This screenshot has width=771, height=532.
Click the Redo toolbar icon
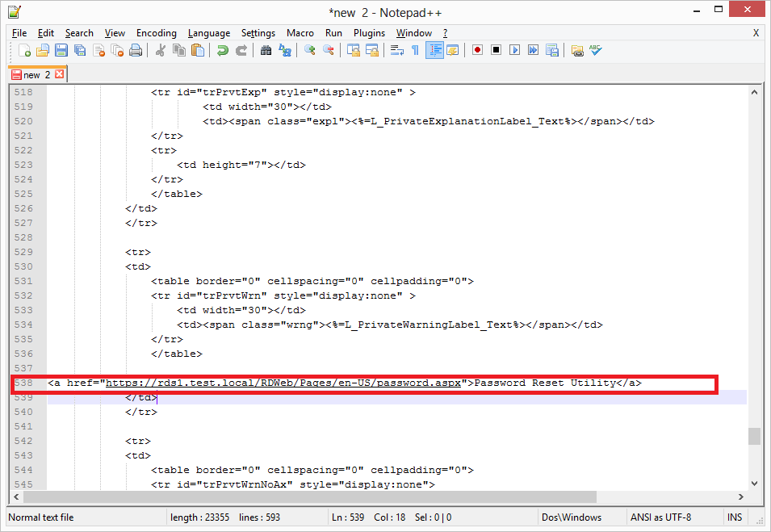pos(241,50)
